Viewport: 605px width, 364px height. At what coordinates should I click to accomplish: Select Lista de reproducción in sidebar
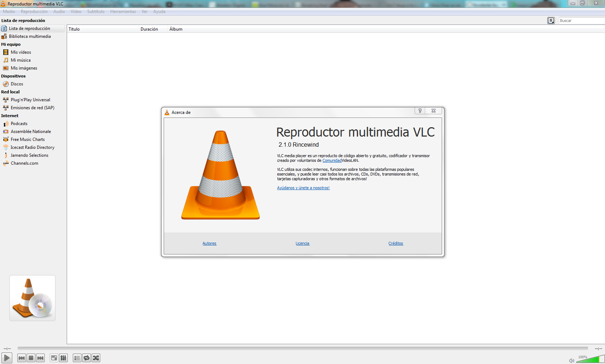tap(32, 28)
